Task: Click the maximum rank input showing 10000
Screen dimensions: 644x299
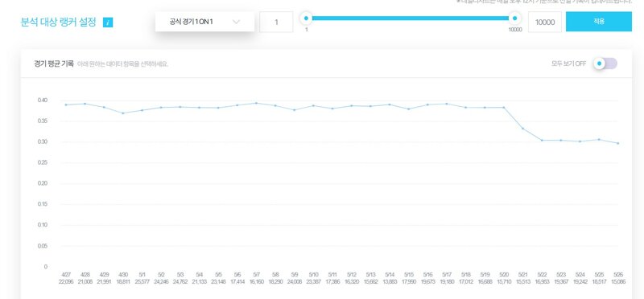Action: [x=545, y=23]
